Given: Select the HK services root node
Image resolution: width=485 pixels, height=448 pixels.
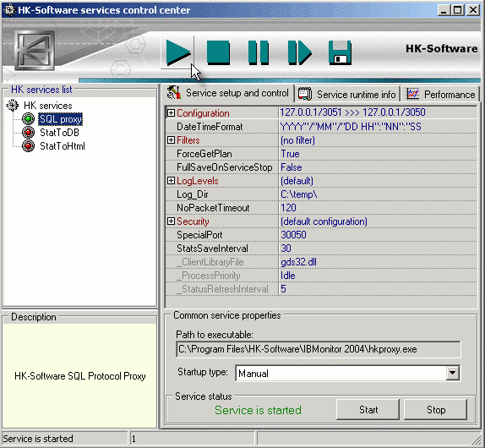Looking at the screenshot, I should point(48,106).
